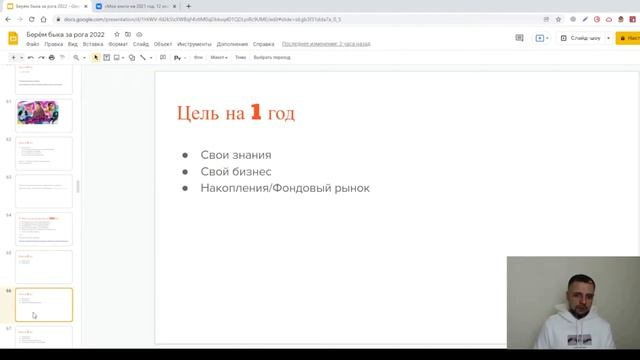Click the new slide plus button
This screenshot has width=640, height=360.
click(13, 58)
